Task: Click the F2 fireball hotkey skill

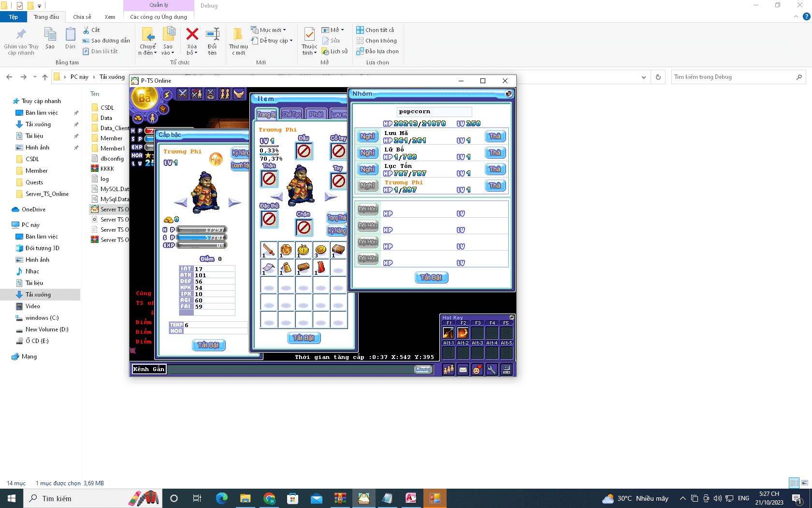Action: [x=463, y=333]
